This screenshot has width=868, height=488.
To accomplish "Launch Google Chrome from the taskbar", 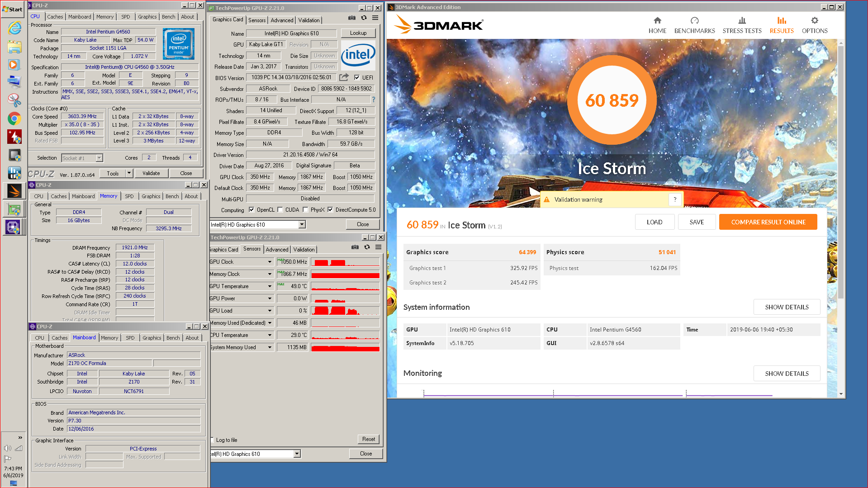I will tap(14, 118).
